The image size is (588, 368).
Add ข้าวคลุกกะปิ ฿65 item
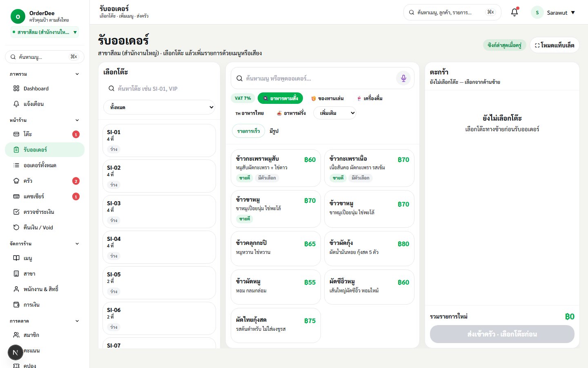[x=276, y=249]
